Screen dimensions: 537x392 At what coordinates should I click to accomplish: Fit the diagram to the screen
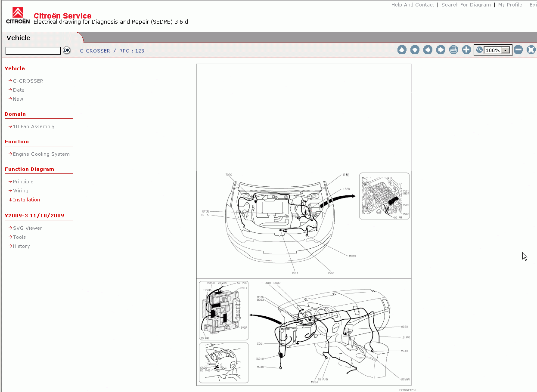pyautogui.click(x=531, y=49)
